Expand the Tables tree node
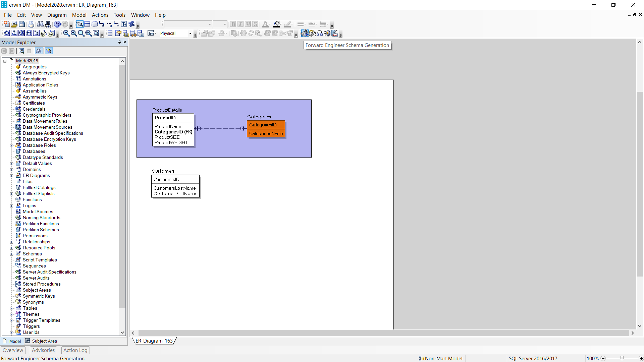This screenshot has width=644, height=362. click(x=12, y=308)
